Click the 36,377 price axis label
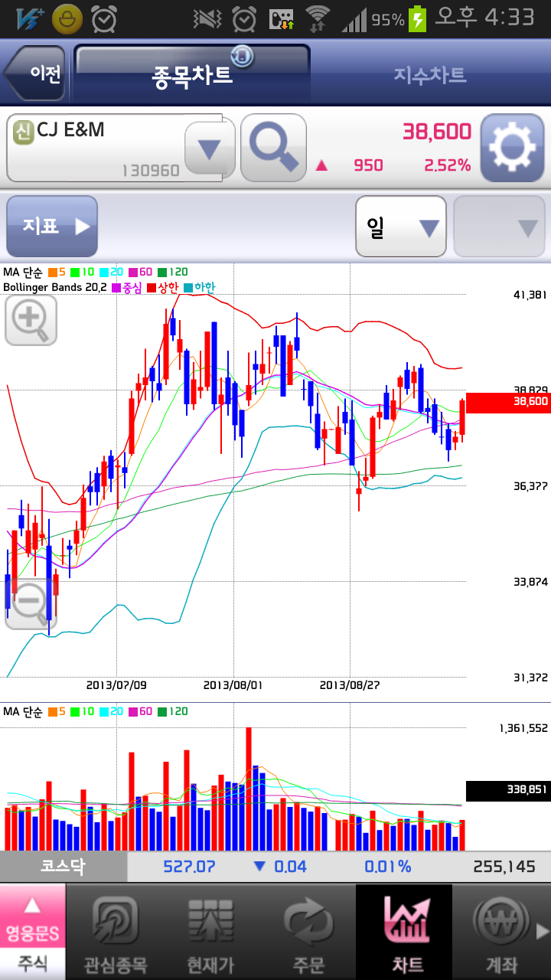The width and height of the screenshot is (551, 980). click(530, 485)
